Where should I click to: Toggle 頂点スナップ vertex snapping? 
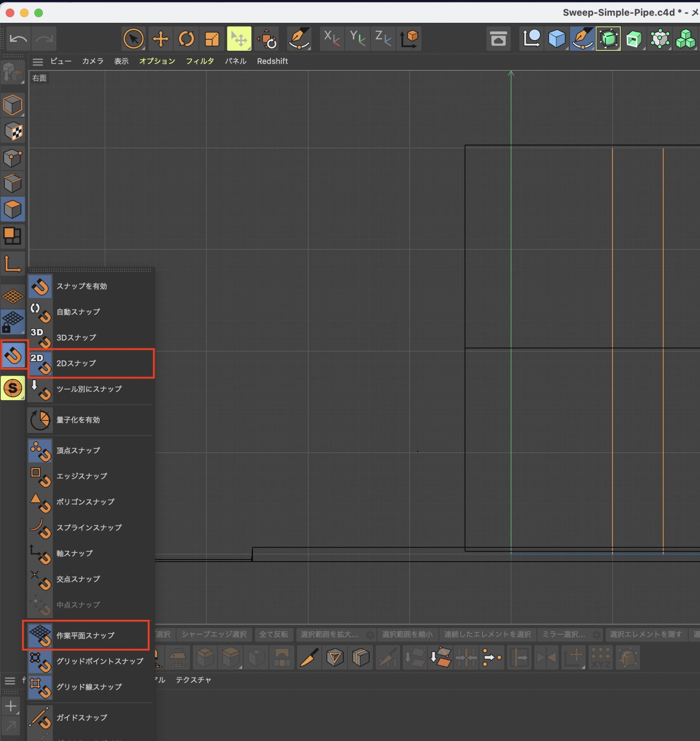(x=78, y=451)
